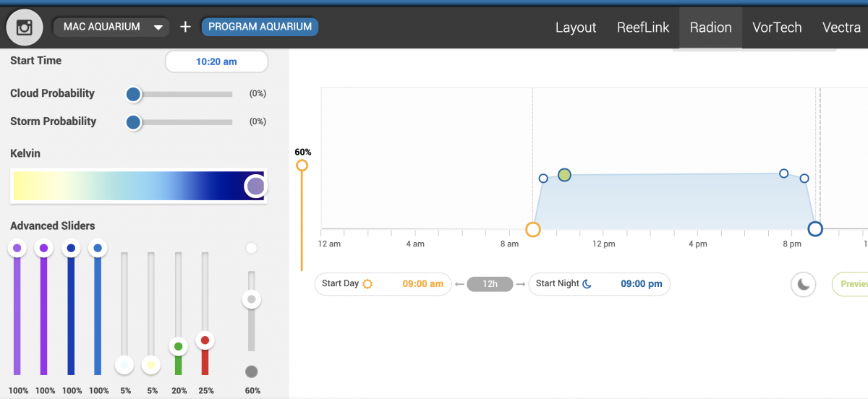The height and width of the screenshot is (399, 868).
Task: Go to the VorTech tab
Action: tap(777, 27)
